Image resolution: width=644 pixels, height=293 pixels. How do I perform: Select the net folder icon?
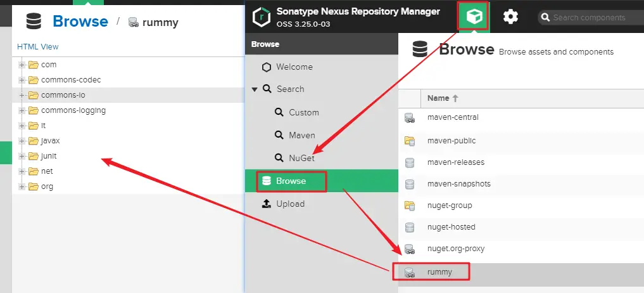[x=34, y=171]
